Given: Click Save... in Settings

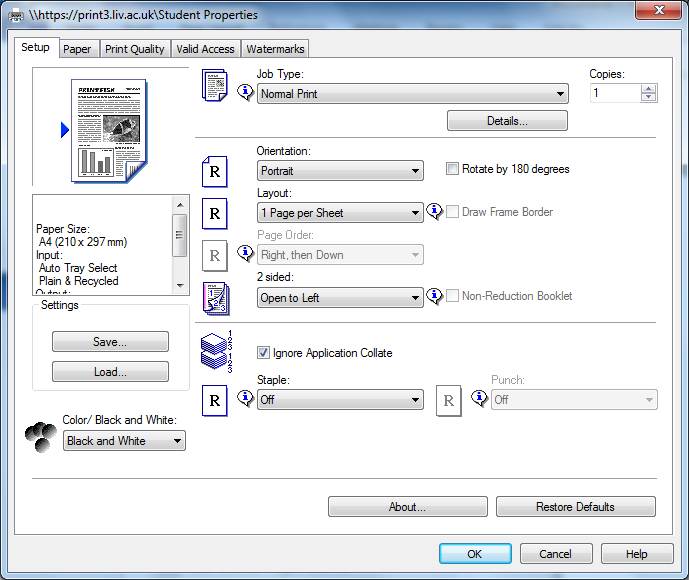Looking at the screenshot, I should (x=110, y=341).
